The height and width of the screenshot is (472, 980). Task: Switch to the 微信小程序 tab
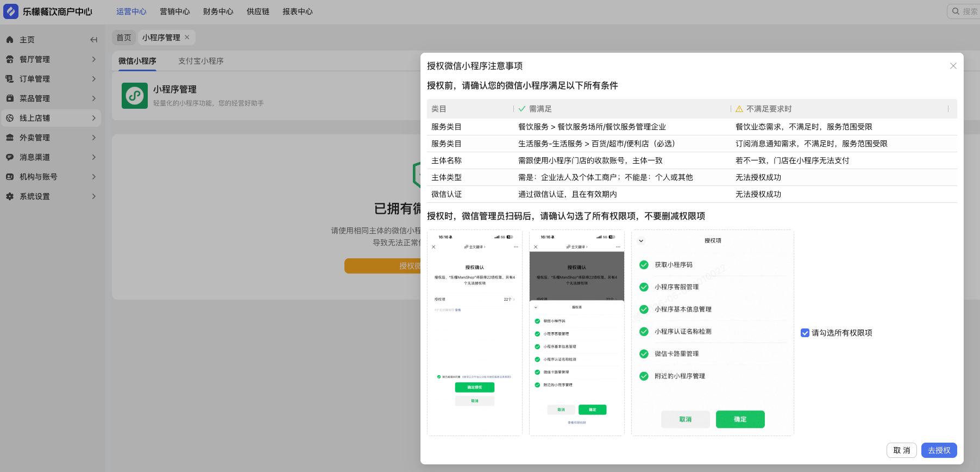[x=137, y=61]
